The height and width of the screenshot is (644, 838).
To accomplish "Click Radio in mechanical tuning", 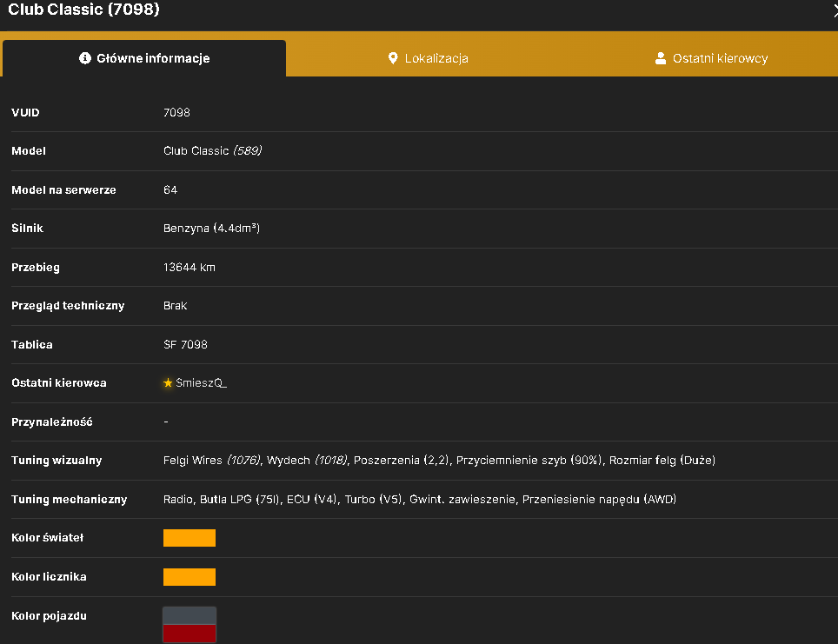I will [178, 499].
